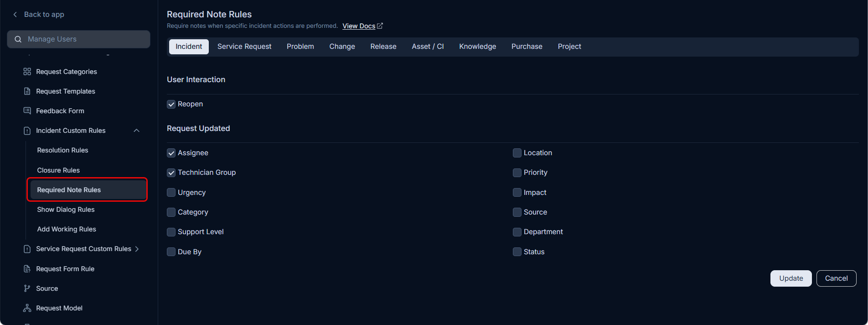Uncheck the Assignee checkbox
This screenshot has width=868, height=325.
(x=171, y=153)
